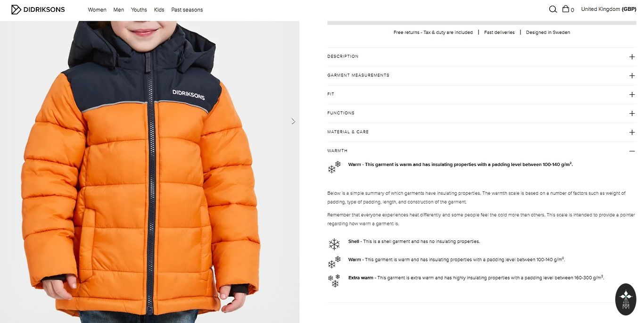Click the orange jacket product image

(149, 172)
